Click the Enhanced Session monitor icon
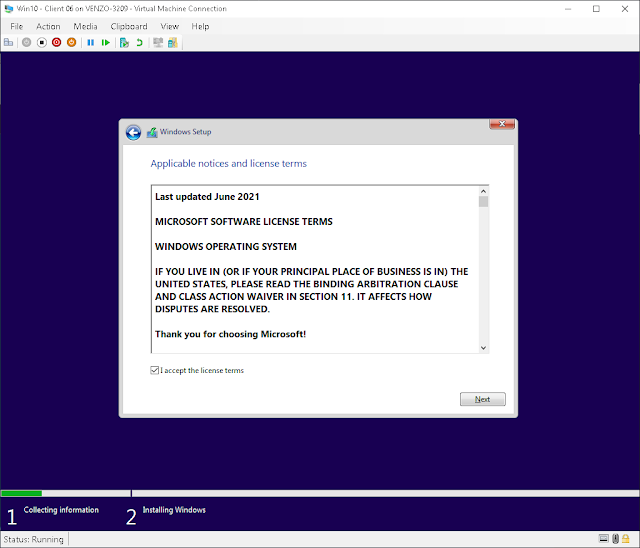 pyautogui.click(x=158, y=42)
